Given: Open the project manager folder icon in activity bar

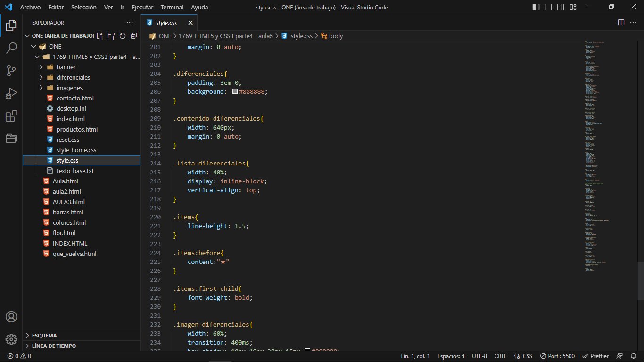Looking at the screenshot, I should click(x=11, y=138).
